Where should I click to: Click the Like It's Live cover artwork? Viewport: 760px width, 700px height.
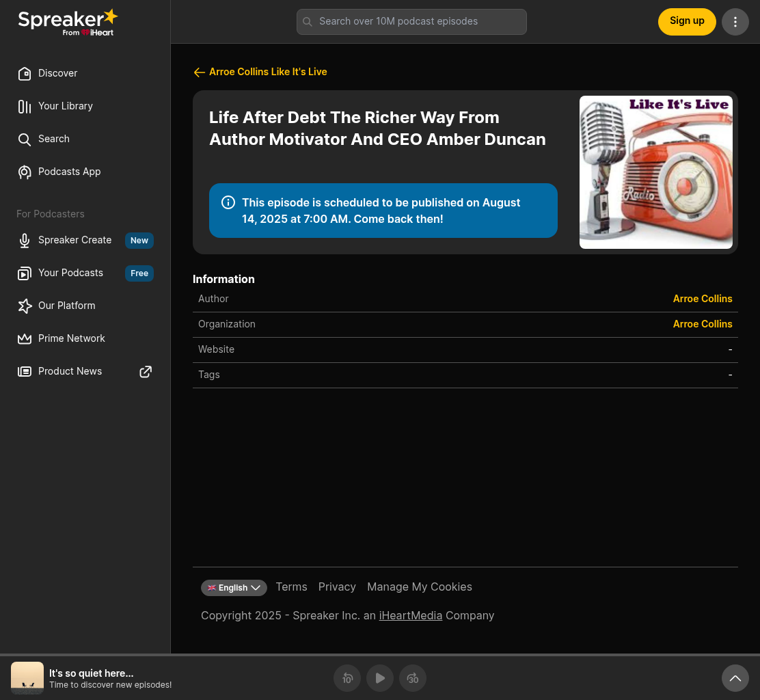pyautogui.click(x=656, y=172)
